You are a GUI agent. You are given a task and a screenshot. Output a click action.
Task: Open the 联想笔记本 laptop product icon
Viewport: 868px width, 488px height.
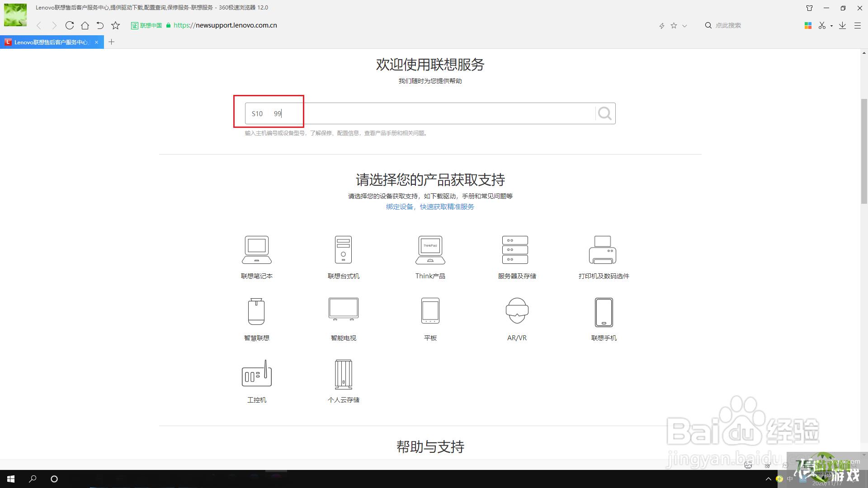pyautogui.click(x=257, y=249)
